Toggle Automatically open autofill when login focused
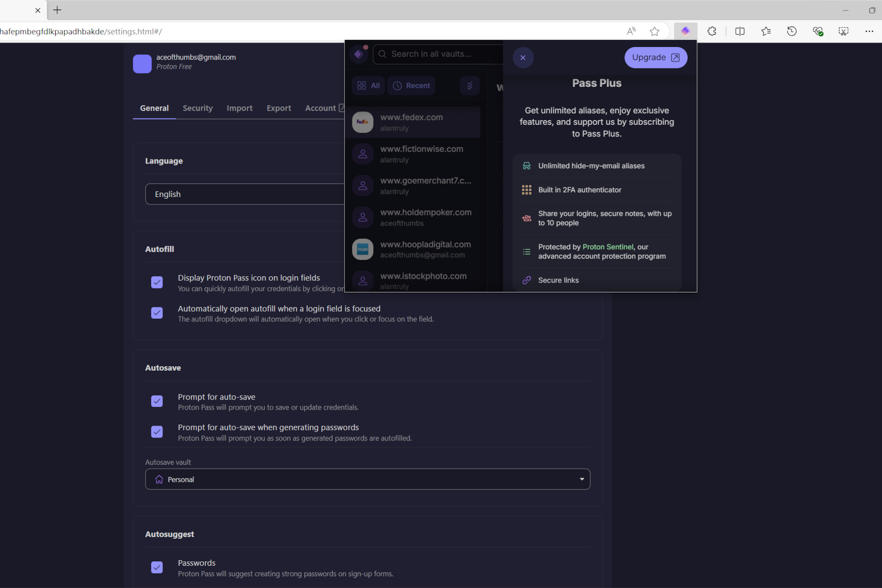 click(x=156, y=312)
